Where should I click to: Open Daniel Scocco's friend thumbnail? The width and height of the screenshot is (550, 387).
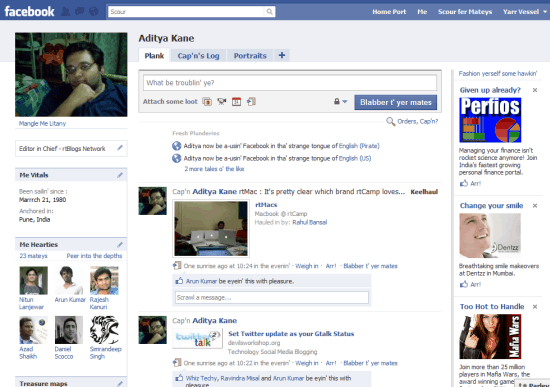click(69, 330)
